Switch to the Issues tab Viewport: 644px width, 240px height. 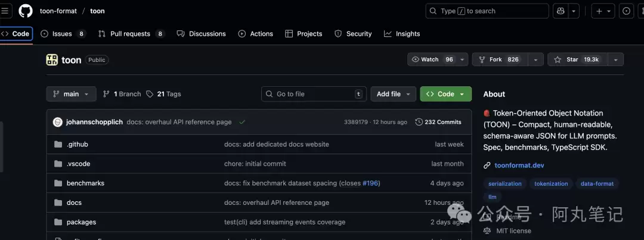62,34
